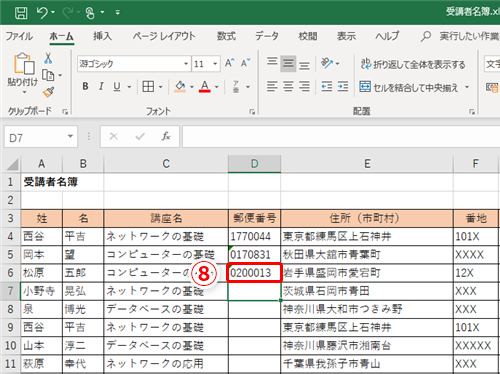Open Quick Access Toolbar customize arrow
Image resolution: width=500 pixels, height=374 pixels.
pos(118,13)
